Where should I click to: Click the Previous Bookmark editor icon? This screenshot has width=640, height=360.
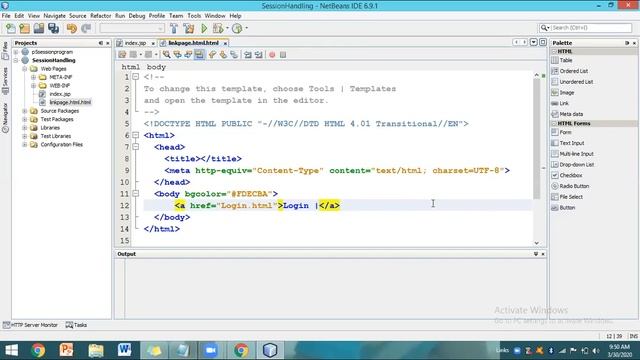coord(212,55)
